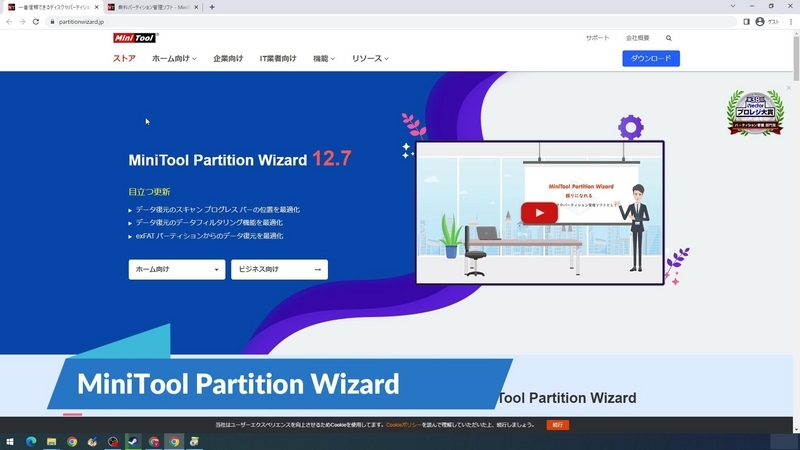This screenshot has height=450, width=800.
Task: Click the ビジネス向け arrow button
Action: (x=279, y=269)
